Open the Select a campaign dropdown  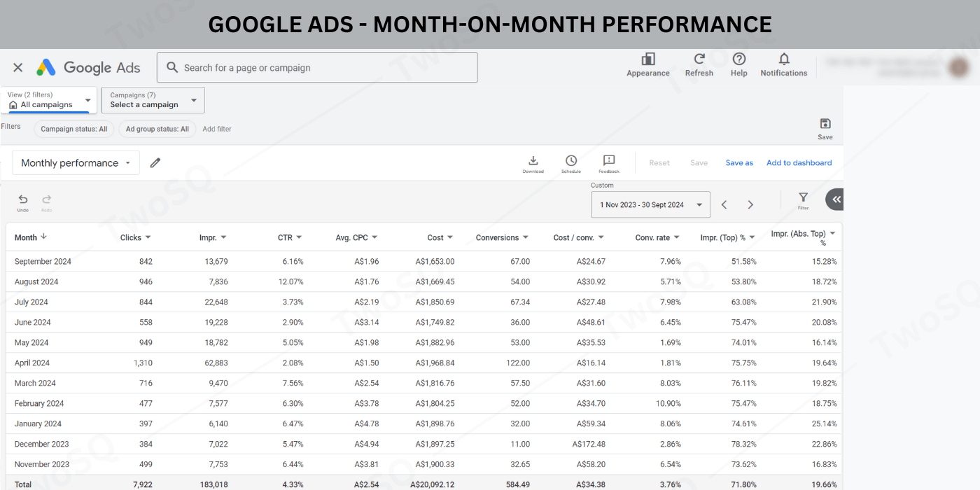pos(153,100)
